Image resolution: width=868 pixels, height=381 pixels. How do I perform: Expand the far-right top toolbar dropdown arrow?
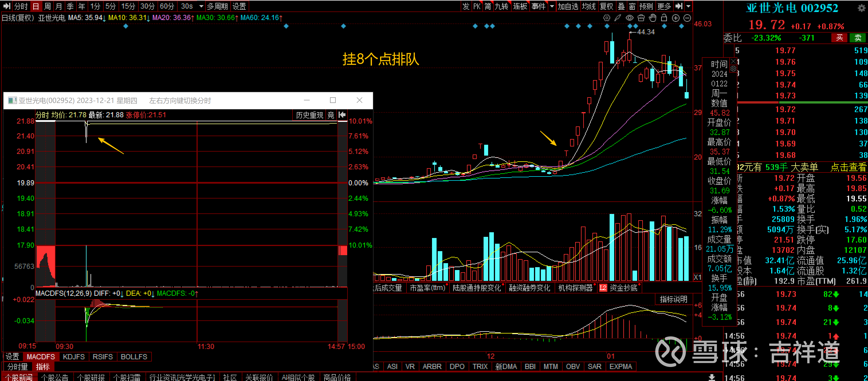(688, 6)
